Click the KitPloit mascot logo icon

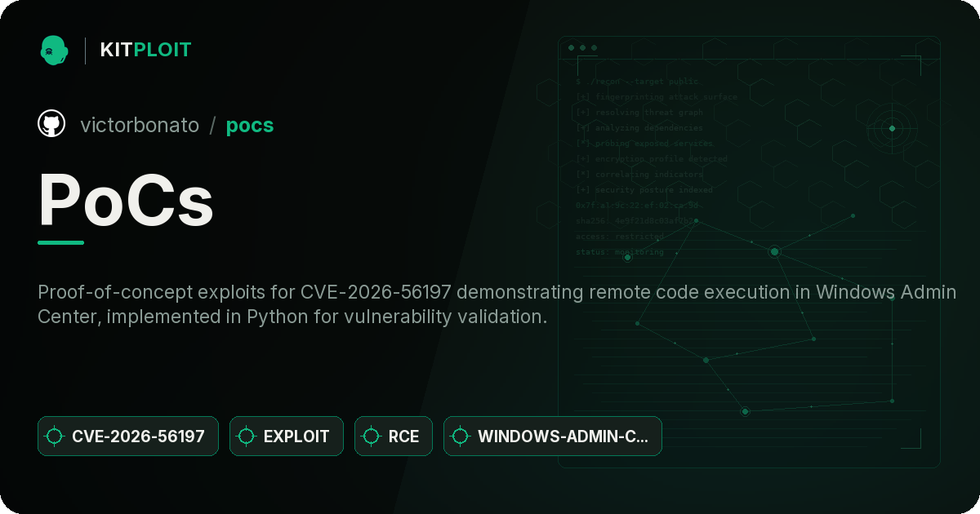click(54, 50)
